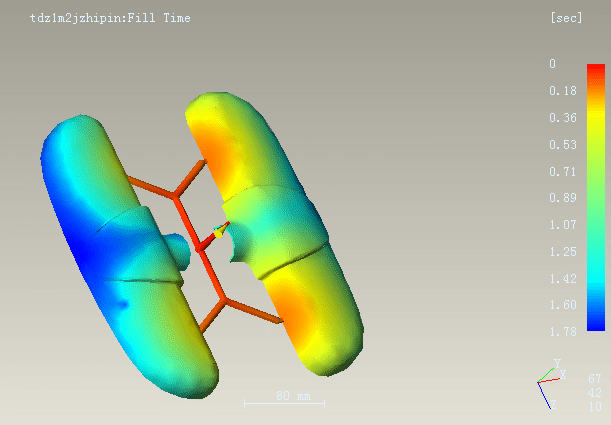Click the rotation angle value 67
611x425 pixels.
(595, 378)
